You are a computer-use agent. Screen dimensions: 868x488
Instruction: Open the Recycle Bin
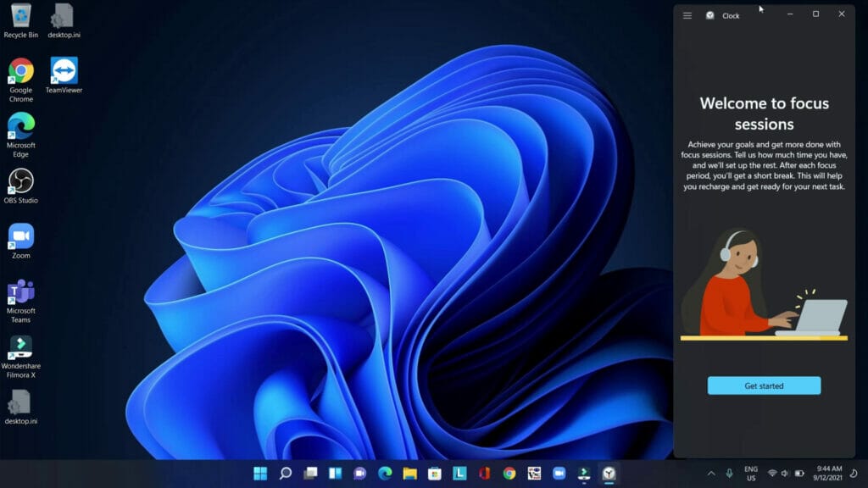(x=20, y=17)
